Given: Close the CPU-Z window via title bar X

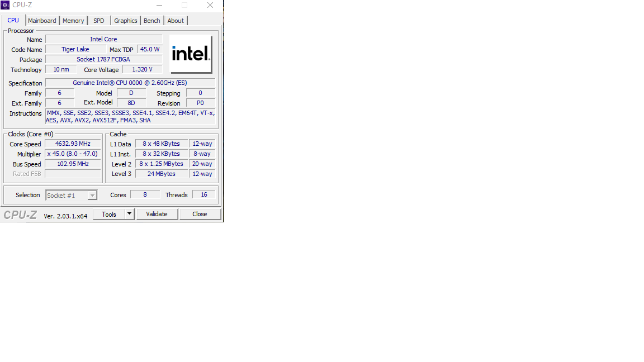Looking at the screenshot, I should [x=210, y=5].
